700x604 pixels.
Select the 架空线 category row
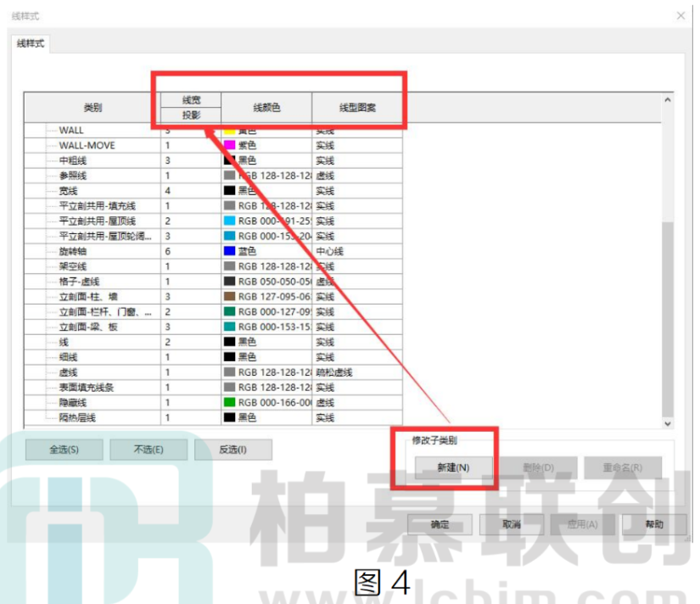72,266
